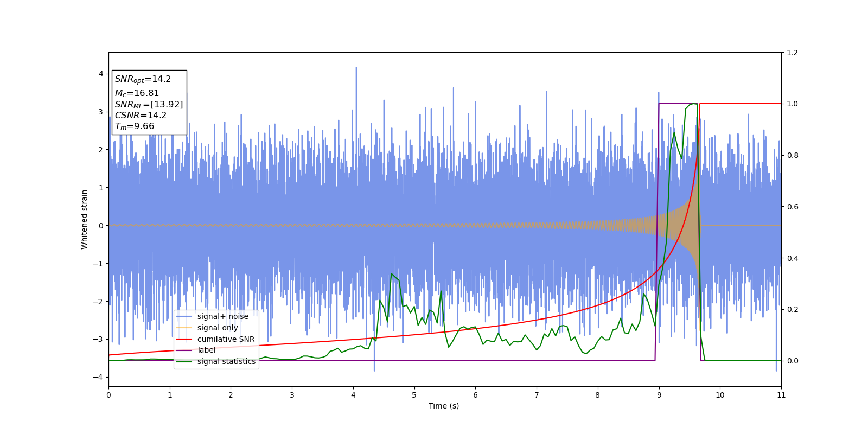Click the 'signal only' legend entry text
Viewport: 868px width, 434px height.
(218, 328)
